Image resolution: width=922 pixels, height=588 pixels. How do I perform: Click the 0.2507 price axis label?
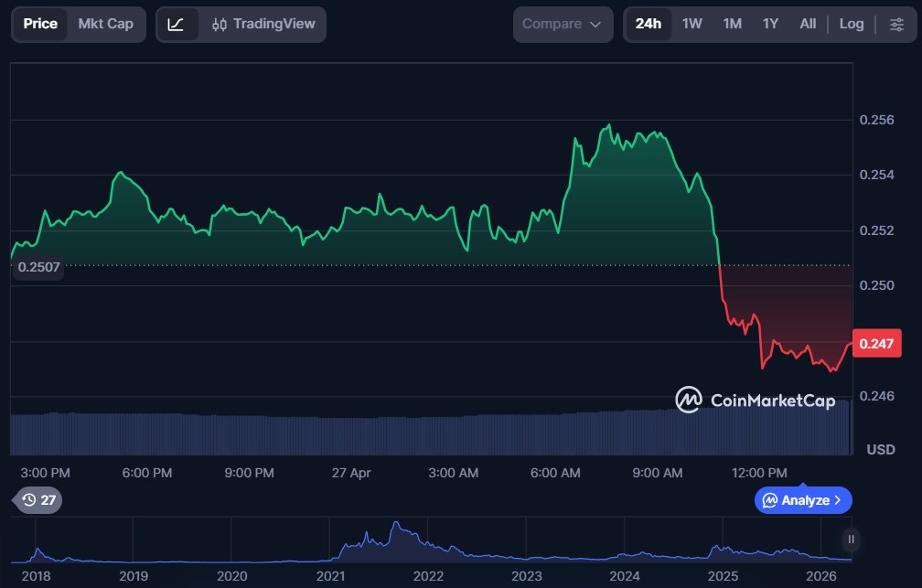click(37, 265)
